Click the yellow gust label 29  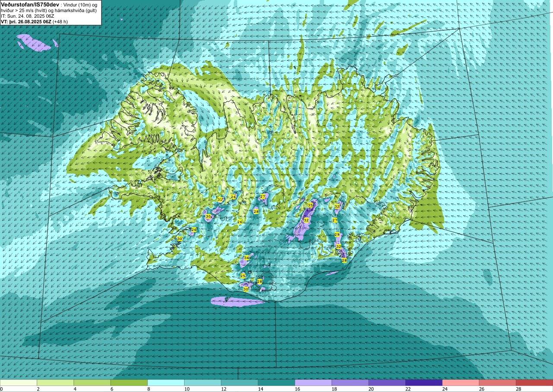pyautogui.click(x=337, y=234)
